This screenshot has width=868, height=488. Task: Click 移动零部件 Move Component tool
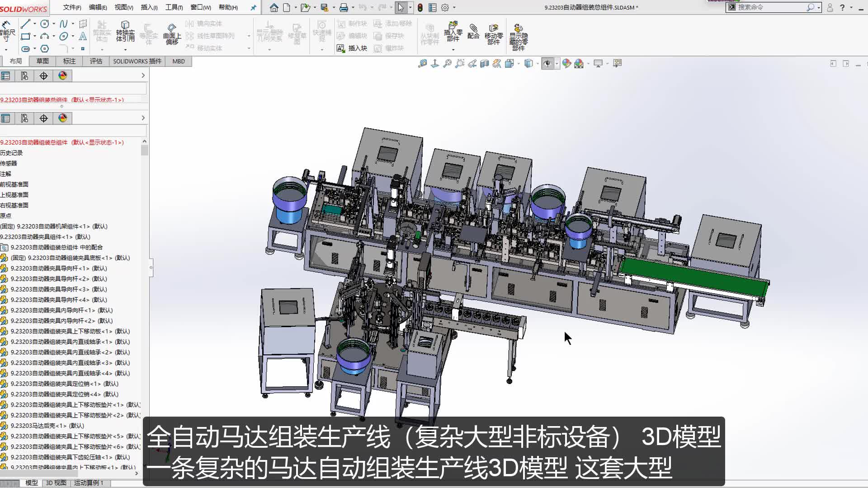[494, 34]
